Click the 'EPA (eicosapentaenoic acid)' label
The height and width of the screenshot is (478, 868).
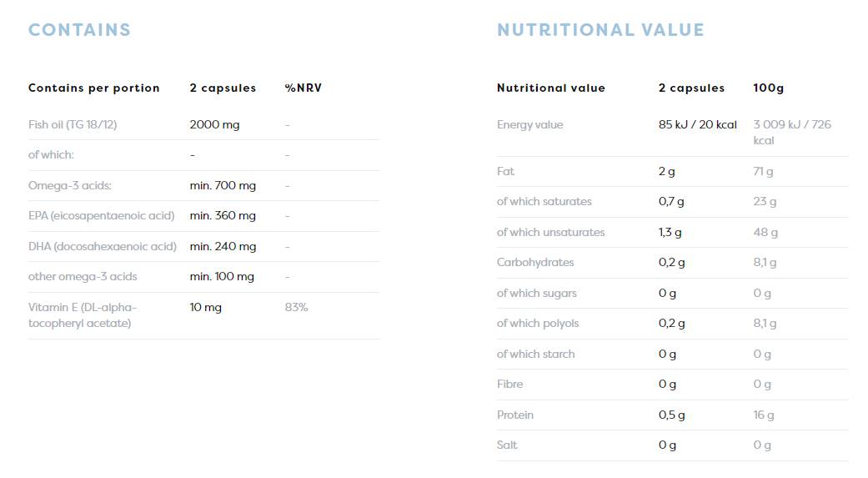point(101,215)
